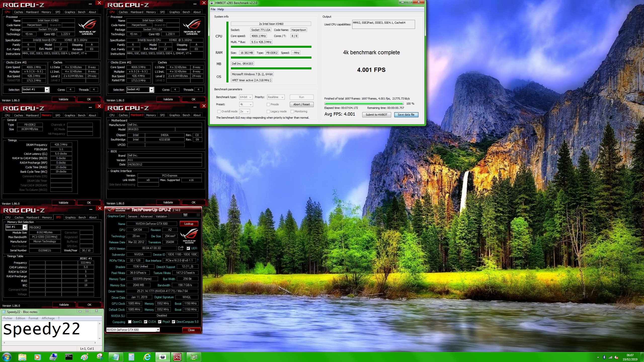The height and width of the screenshot is (362, 644).
Task: Click the Bus Interface question mark in GPU-Z
Action: pyautogui.click(x=197, y=260)
